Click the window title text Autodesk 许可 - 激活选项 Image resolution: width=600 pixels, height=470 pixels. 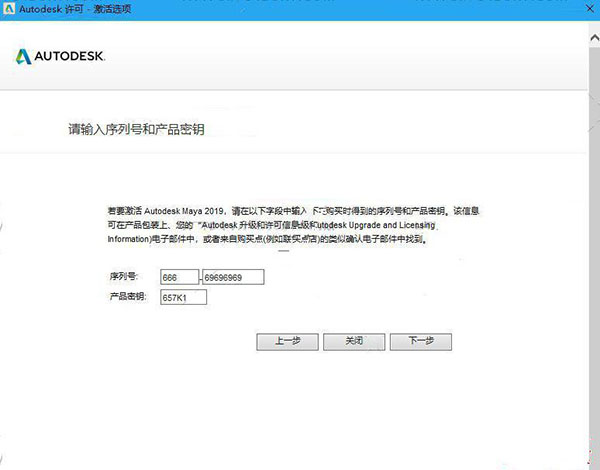[75, 9]
